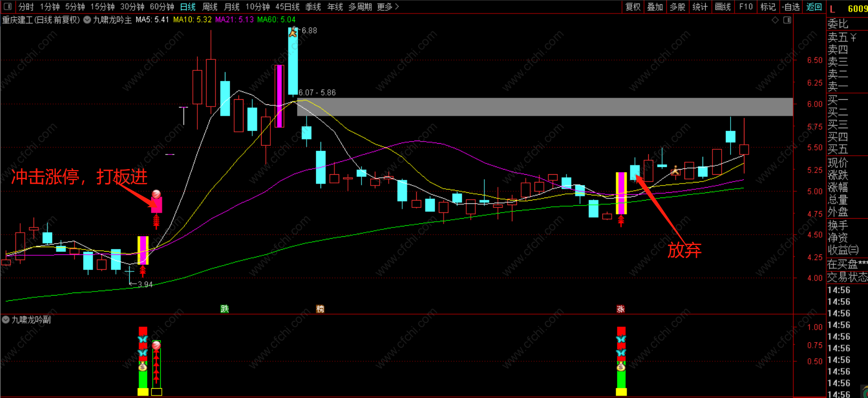
Task: Select the 日线 daily period
Action: coord(188,7)
